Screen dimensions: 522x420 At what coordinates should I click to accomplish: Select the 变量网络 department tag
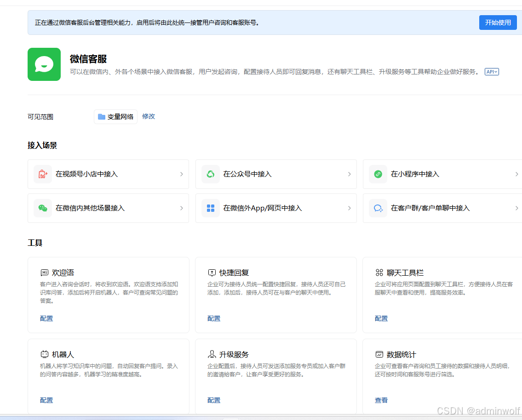(x=115, y=117)
